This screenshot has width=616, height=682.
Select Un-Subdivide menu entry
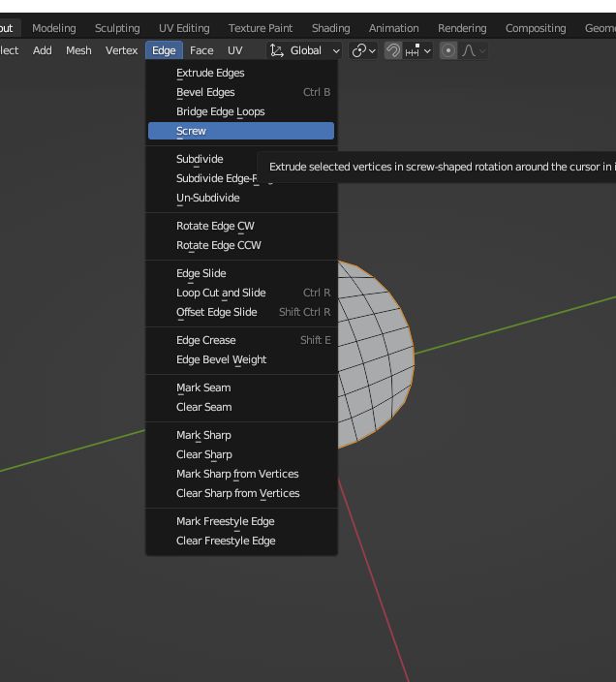(x=241, y=198)
